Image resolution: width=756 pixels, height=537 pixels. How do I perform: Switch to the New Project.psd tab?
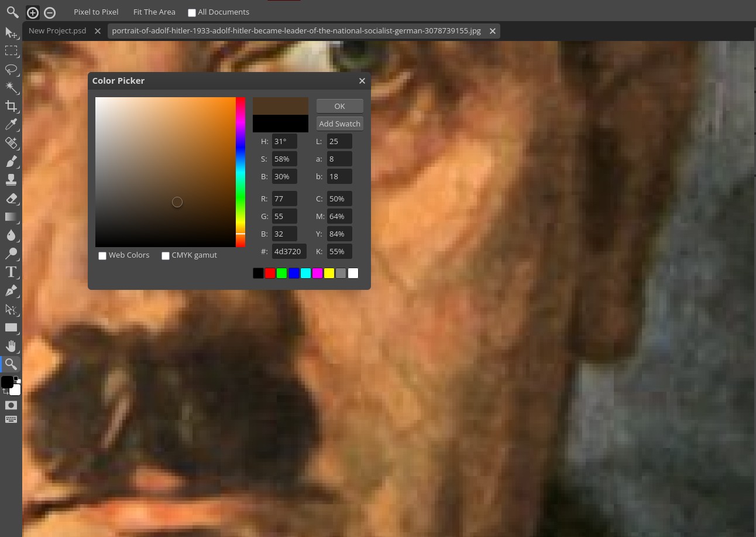(x=57, y=30)
